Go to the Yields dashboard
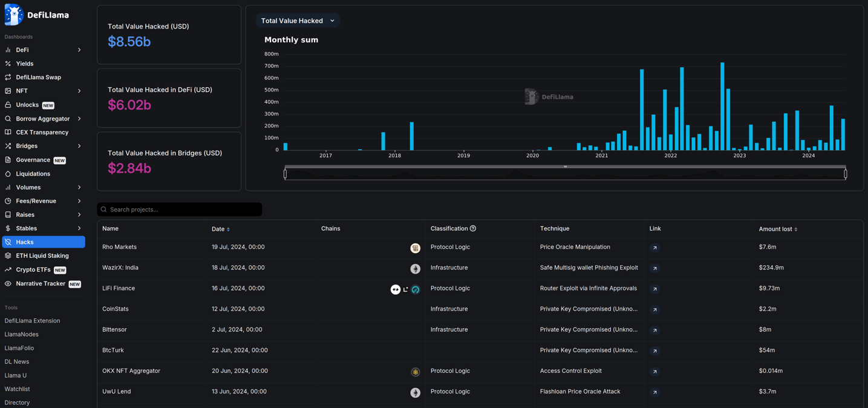The height and width of the screenshot is (408, 868). click(25, 64)
